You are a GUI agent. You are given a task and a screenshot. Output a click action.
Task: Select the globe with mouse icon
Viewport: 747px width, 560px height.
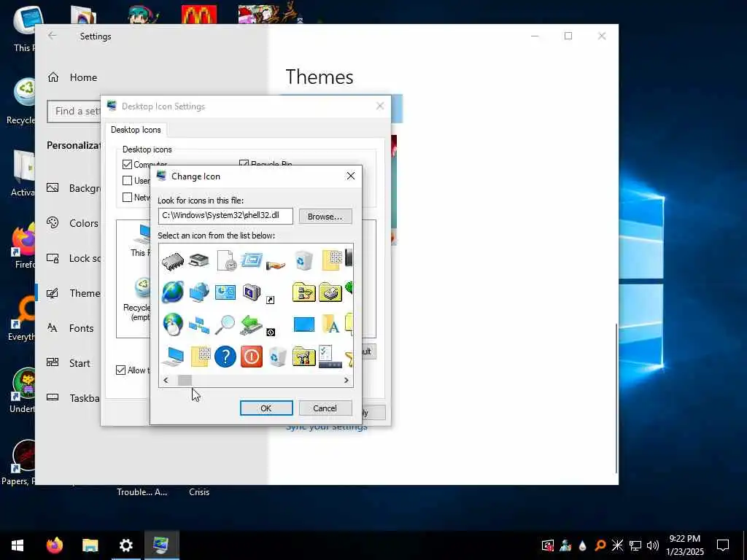[172, 324]
